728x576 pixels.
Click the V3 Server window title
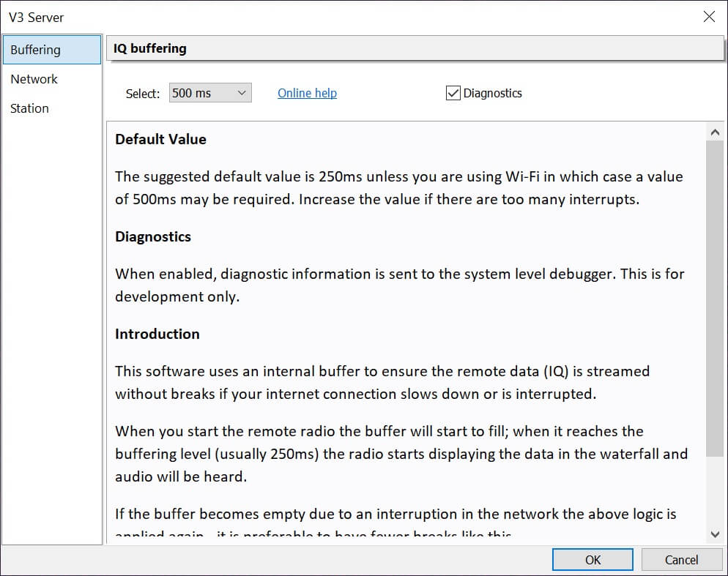[37, 17]
